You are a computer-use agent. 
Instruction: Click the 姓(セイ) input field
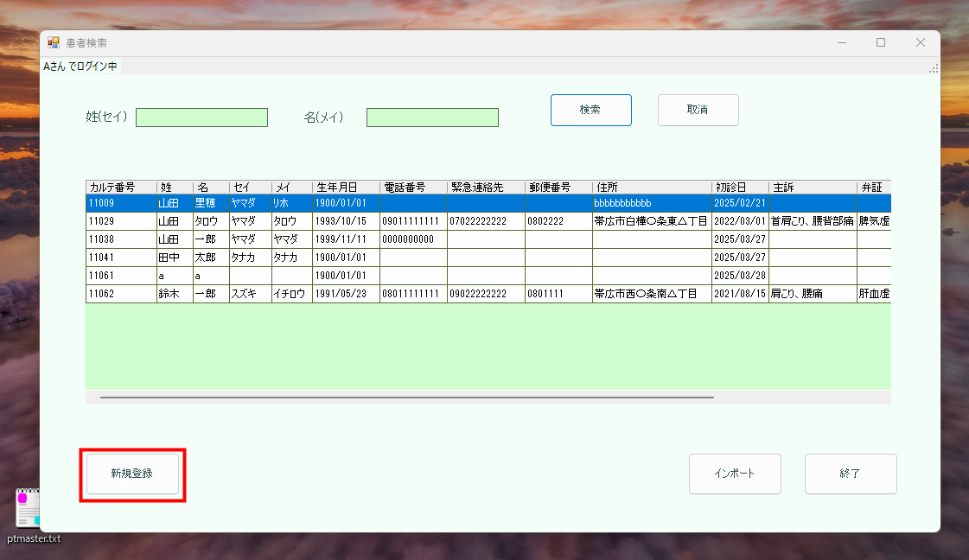pyautogui.click(x=201, y=118)
